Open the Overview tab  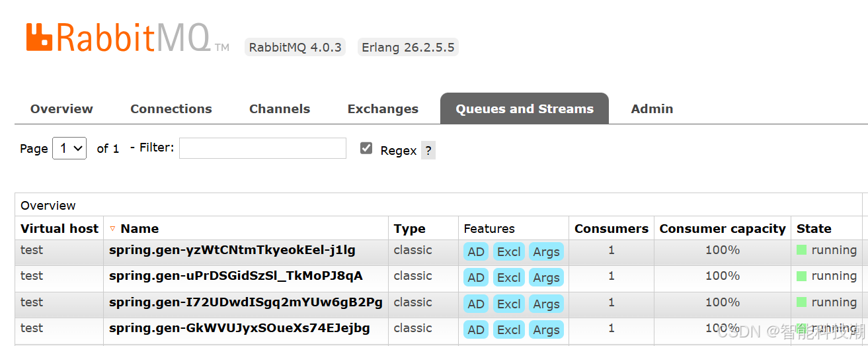coord(61,109)
